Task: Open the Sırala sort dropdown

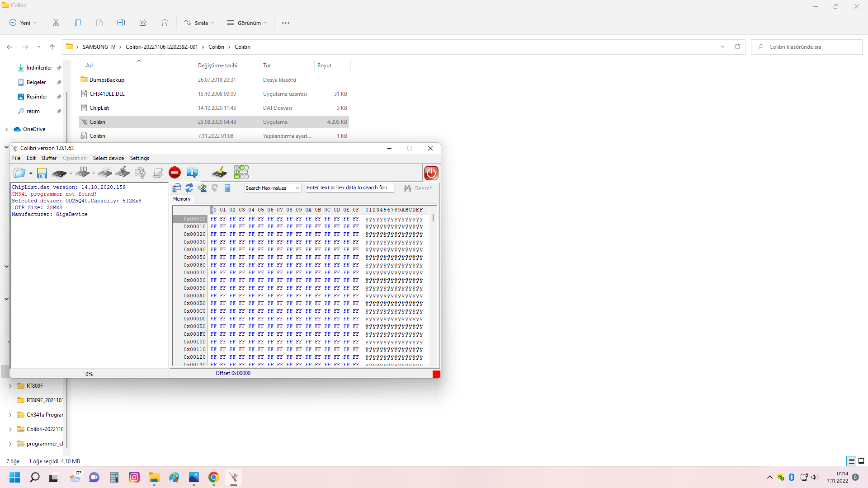Action: click(x=199, y=23)
